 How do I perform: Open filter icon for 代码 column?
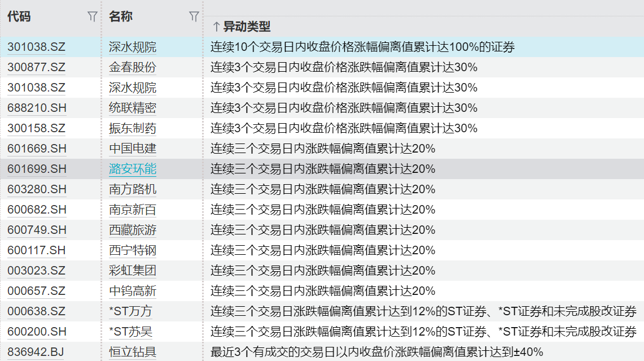click(93, 16)
